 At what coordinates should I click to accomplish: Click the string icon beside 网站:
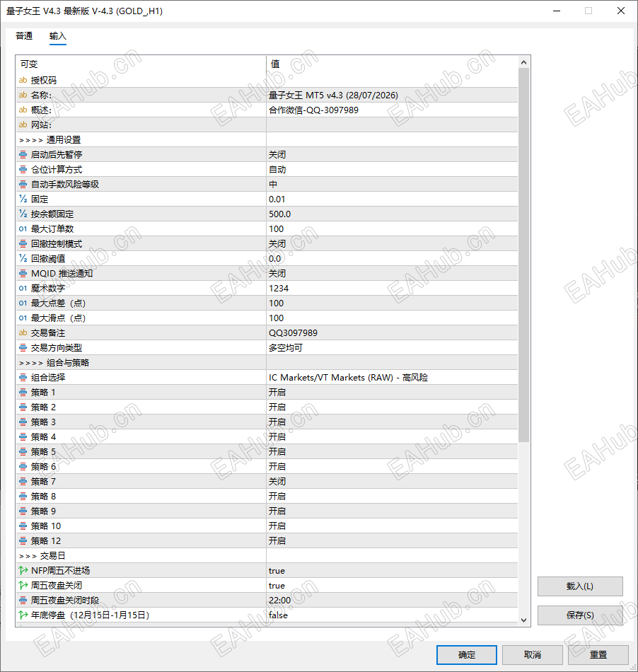pos(23,124)
